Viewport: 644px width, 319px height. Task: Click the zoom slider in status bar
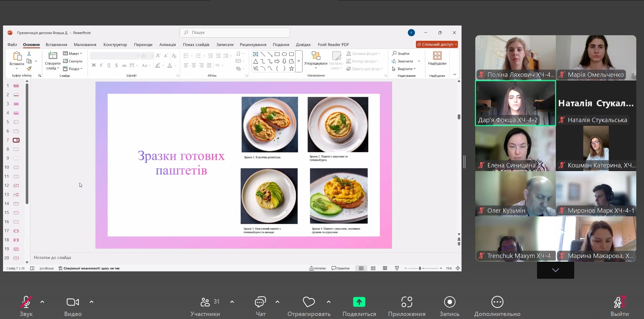coord(420,268)
